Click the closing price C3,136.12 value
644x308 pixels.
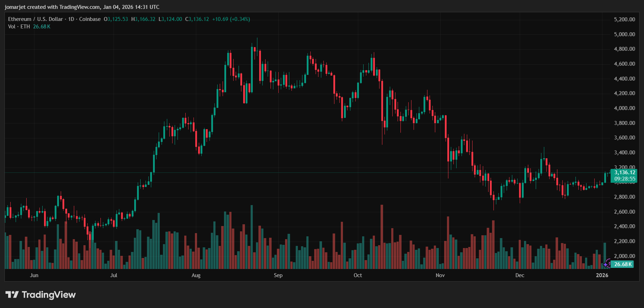tap(197, 19)
